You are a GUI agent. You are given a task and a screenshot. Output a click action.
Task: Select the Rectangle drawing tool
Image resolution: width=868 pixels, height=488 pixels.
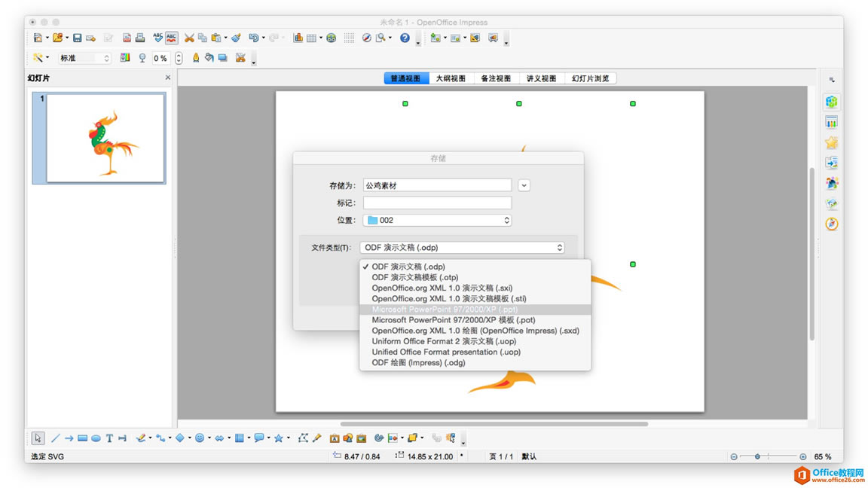pyautogui.click(x=83, y=438)
